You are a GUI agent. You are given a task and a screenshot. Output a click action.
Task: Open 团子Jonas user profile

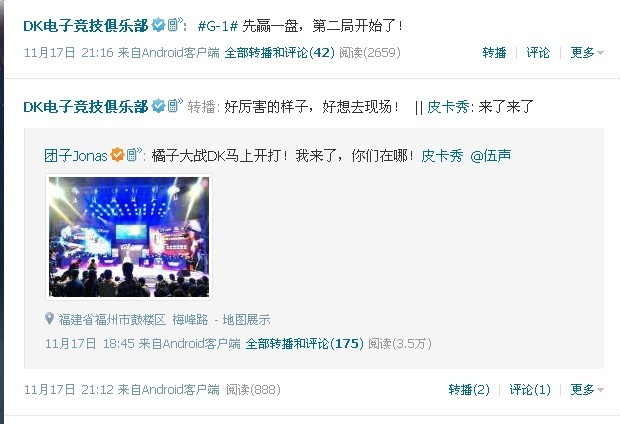click(76, 155)
